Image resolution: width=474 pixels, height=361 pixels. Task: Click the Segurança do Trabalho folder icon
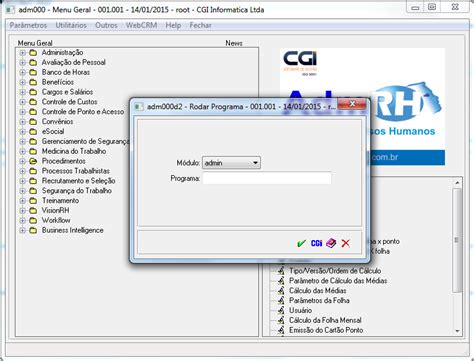point(33,191)
